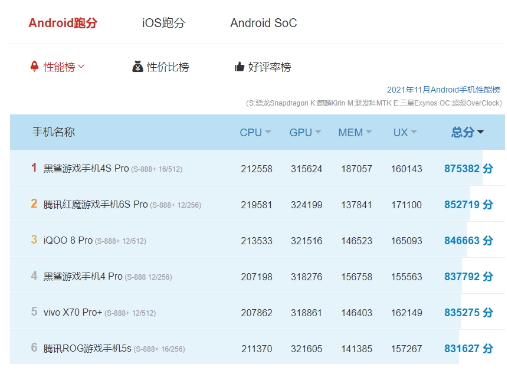
Task: Select total score 846663 分
Action: tap(469, 240)
